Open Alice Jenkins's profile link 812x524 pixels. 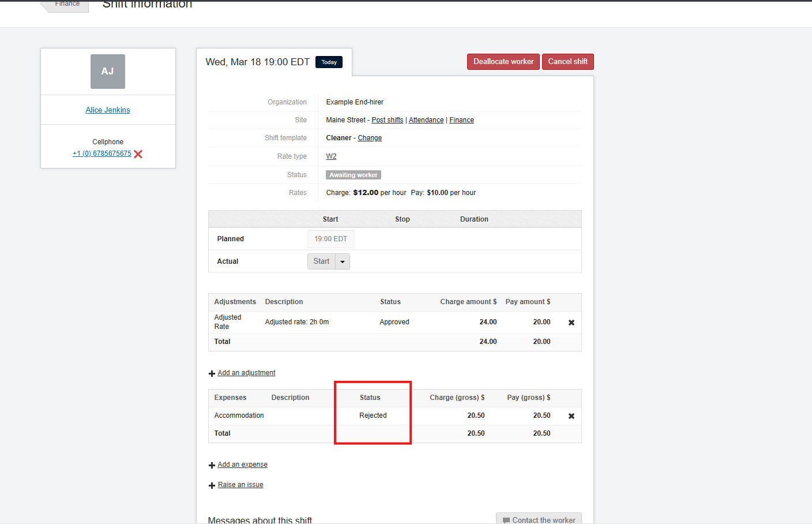[108, 110]
